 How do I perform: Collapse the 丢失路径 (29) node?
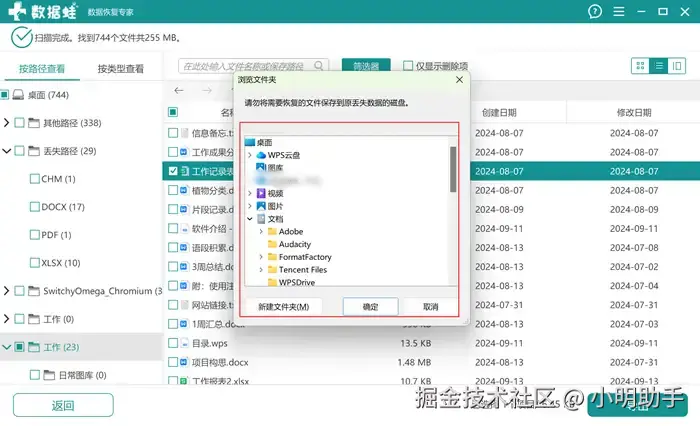6,151
